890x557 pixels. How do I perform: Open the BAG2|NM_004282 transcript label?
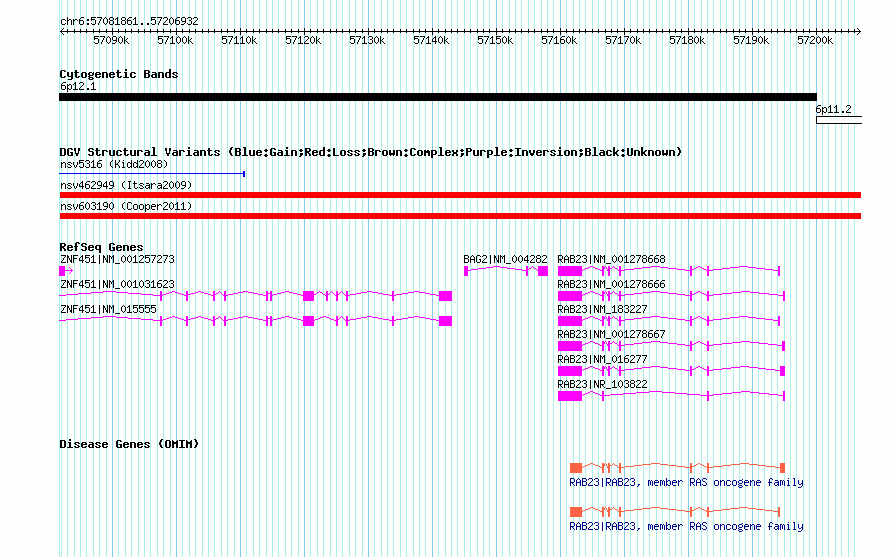pos(505,259)
